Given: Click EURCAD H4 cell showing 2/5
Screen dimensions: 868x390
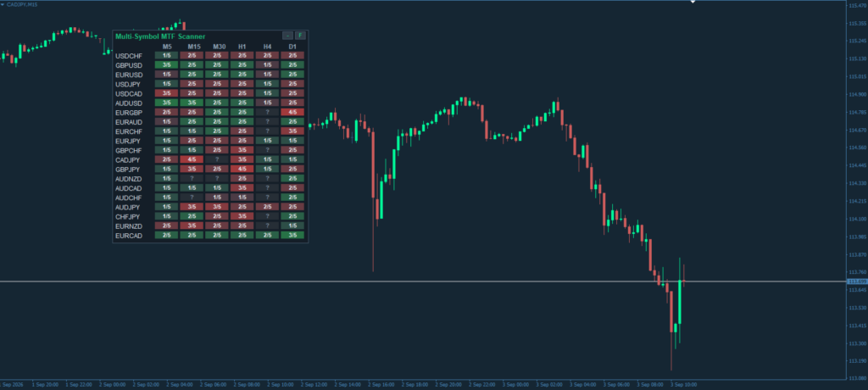Looking at the screenshot, I should point(267,235).
